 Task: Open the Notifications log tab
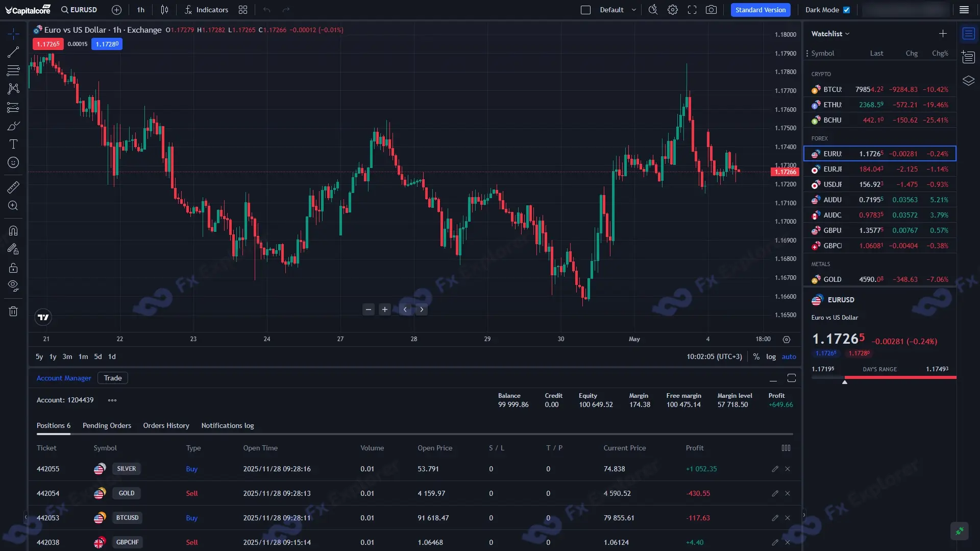click(x=228, y=425)
